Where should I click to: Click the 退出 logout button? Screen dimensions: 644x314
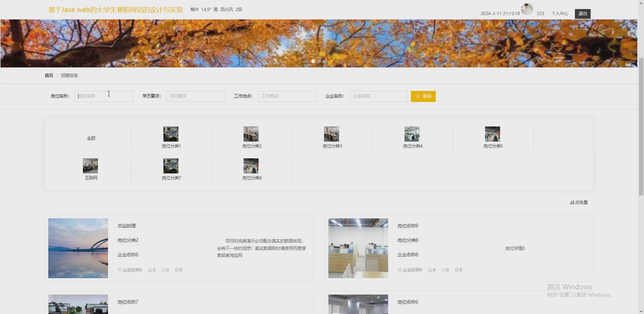pos(583,13)
